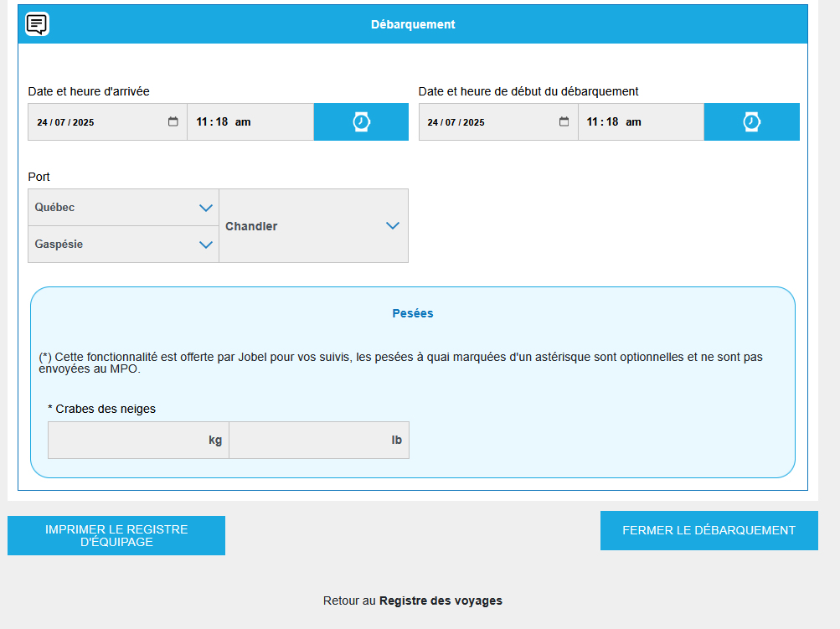Viewport: 840px width, 629px height.
Task: Select minutes in landing start time
Action: pyautogui.click(x=611, y=122)
